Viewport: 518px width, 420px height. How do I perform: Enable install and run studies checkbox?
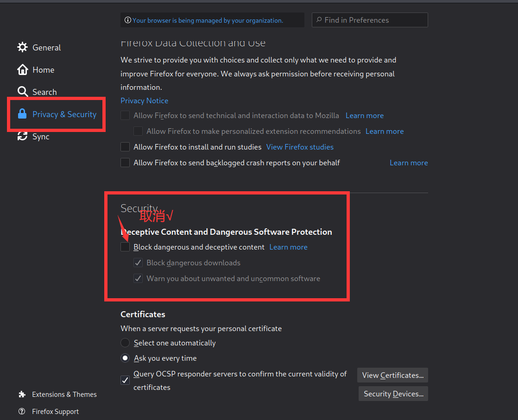click(125, 147)
